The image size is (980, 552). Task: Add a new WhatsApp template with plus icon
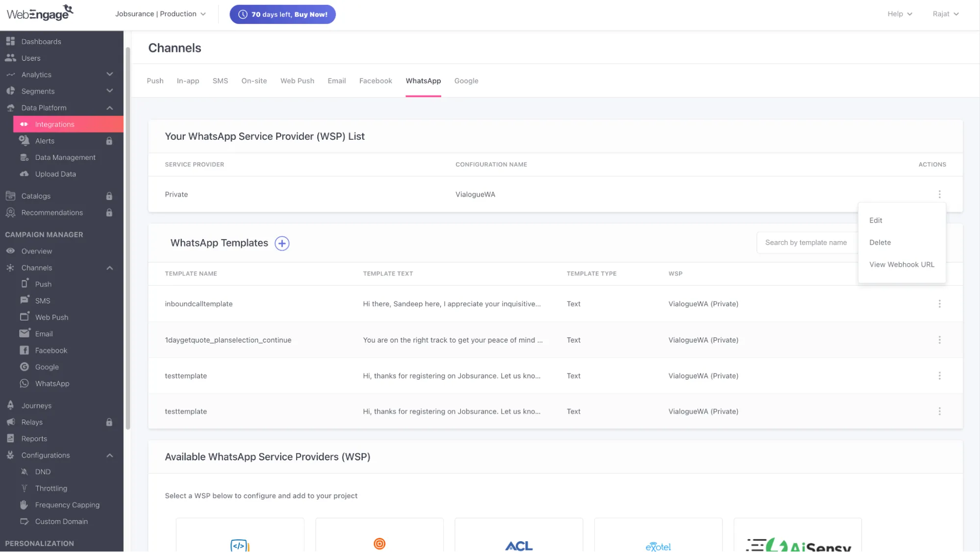[x=282, y=243]
